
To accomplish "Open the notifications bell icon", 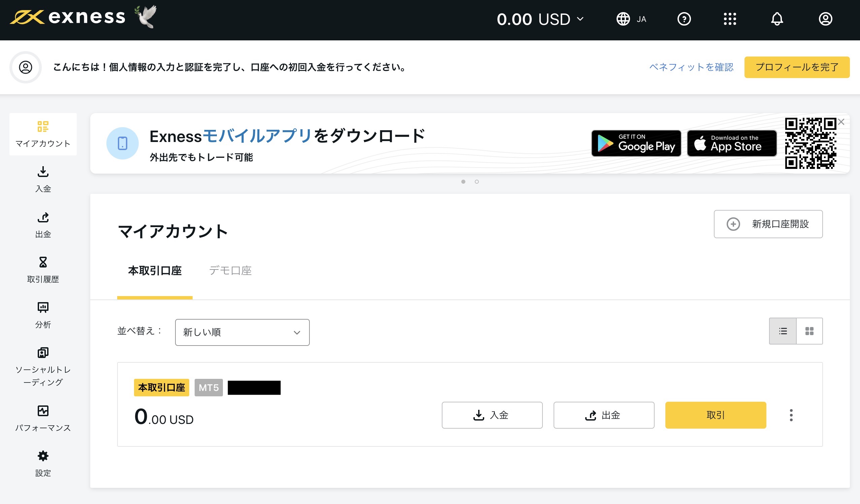I will 777,19.
